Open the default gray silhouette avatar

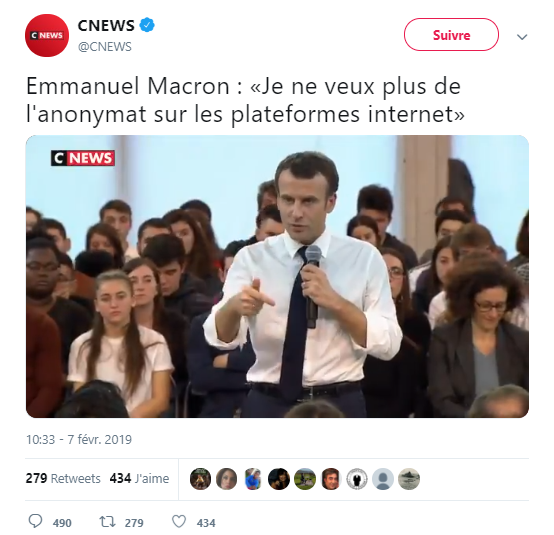coord(383,479)
